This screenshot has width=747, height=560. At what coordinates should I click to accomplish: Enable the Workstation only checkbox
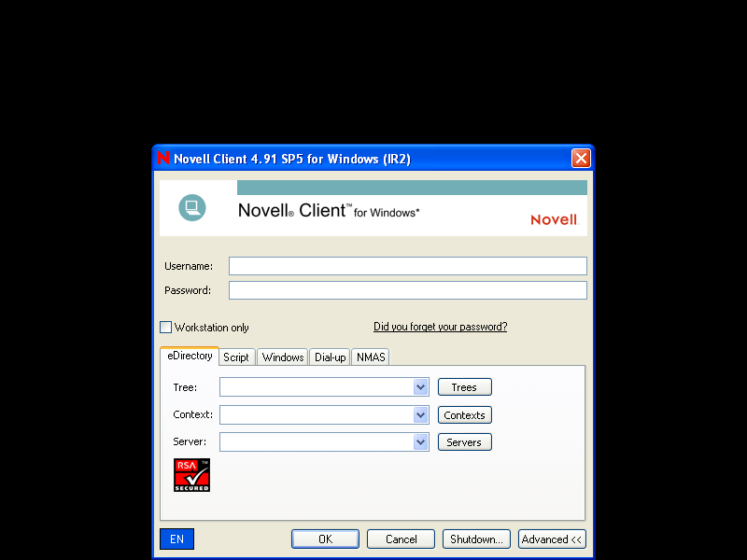[166, 328]
